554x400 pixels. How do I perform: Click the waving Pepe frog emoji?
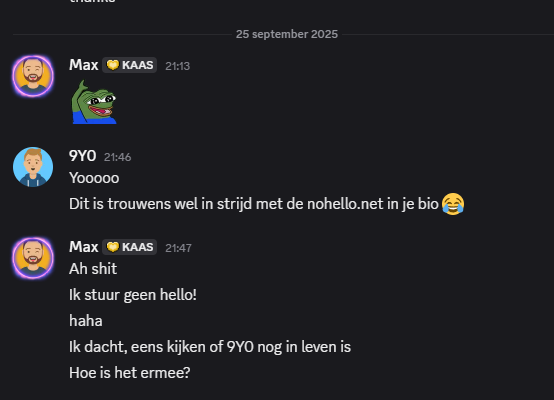click(x=94, y=102)
